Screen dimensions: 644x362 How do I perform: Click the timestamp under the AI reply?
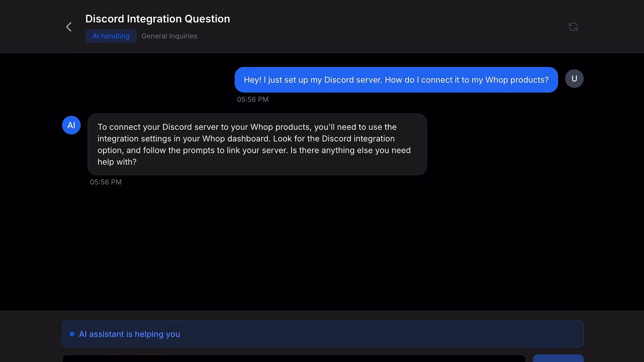[106, 182]
